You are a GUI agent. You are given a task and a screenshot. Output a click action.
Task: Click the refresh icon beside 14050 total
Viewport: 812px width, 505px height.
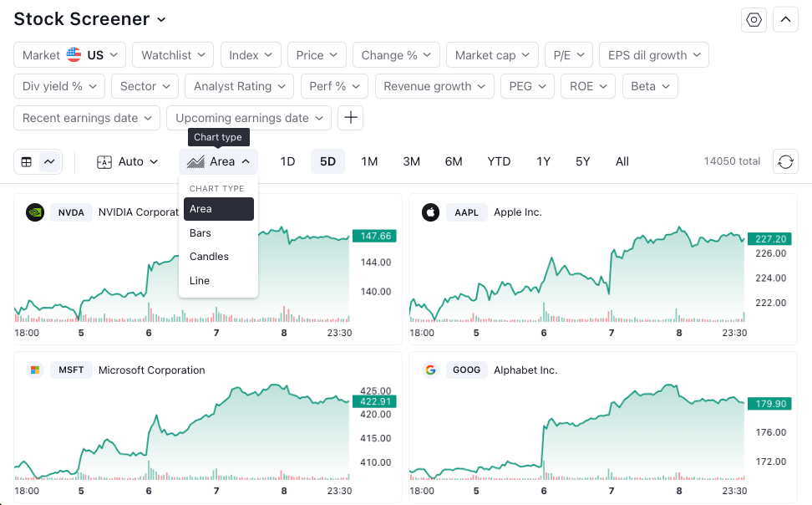click(785, 161)
